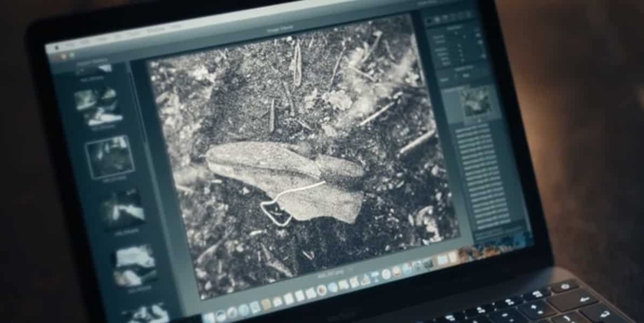The image size is (644, 323).
Task: Click the orange-centered round icon in the Dock
Action: click(x=321, y=290)
